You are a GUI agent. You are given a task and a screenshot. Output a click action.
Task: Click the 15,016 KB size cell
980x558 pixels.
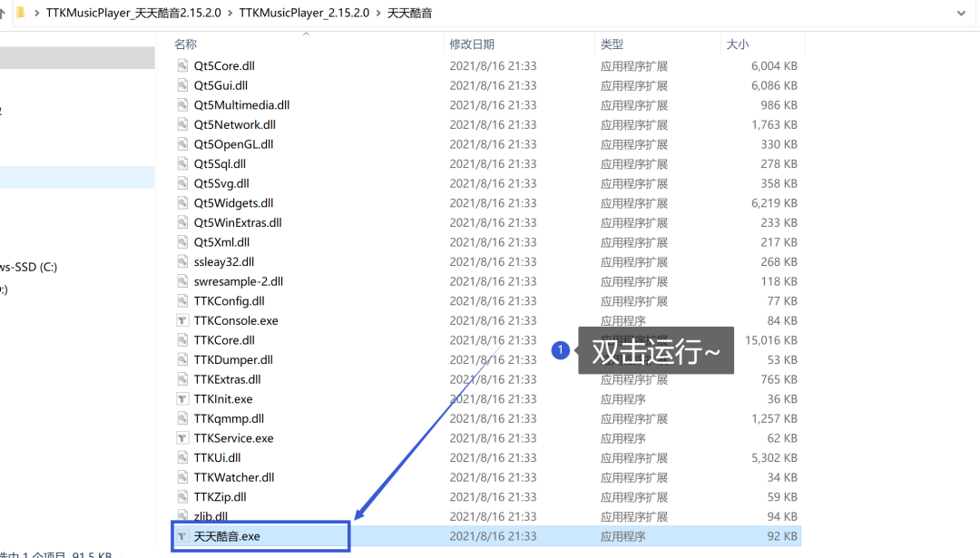tap(770, 340)
